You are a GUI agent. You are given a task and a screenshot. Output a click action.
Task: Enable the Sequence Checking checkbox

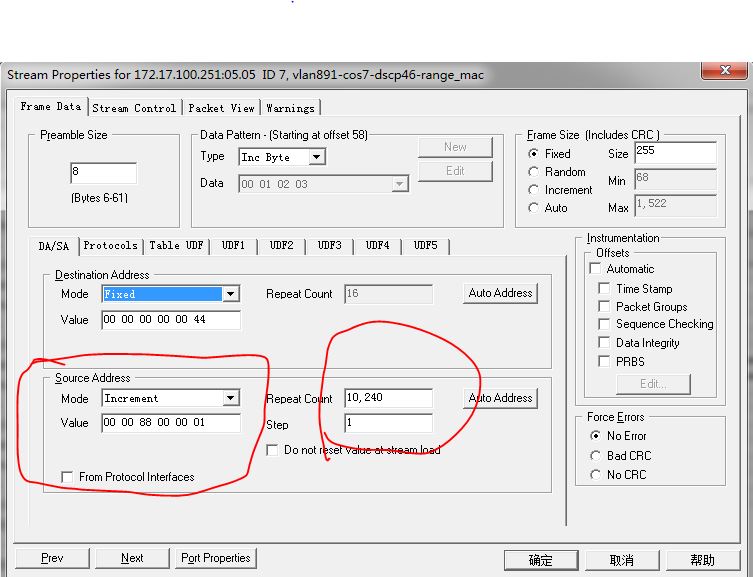[604, 324]
